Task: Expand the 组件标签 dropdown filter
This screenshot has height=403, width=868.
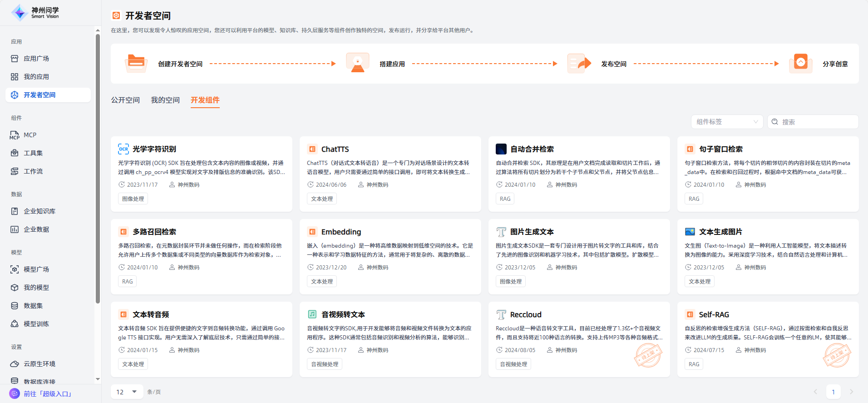Action: coord(727,122)
